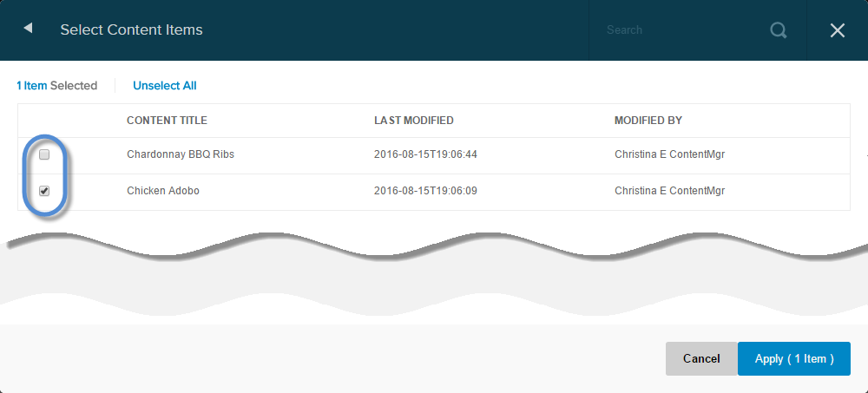Click the Unselect All link
Screen dimensions: 868x393
(x=164, y=86)
